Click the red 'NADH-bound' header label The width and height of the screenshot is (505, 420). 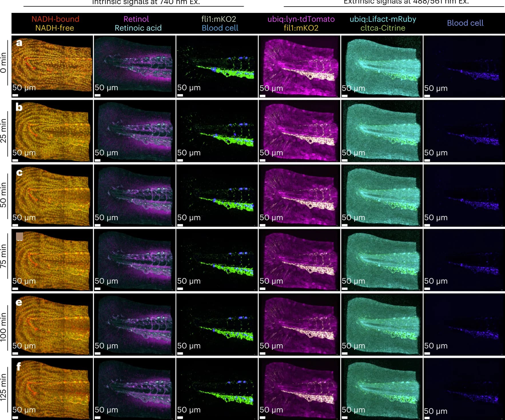[55, 19]
